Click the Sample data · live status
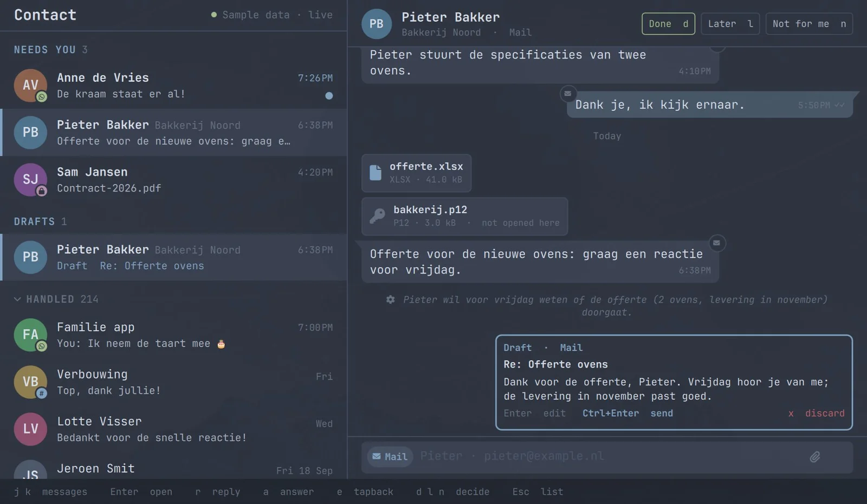 point(271,15)
